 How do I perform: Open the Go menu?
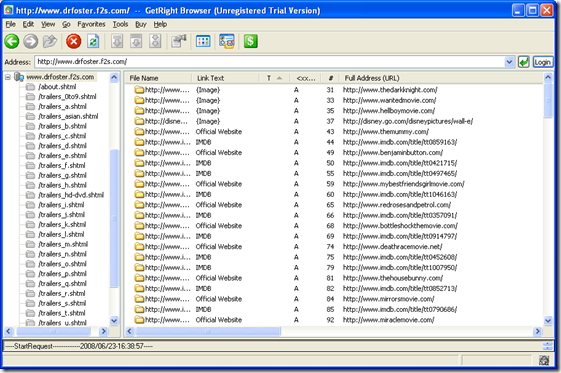click(x=66, y=24)
